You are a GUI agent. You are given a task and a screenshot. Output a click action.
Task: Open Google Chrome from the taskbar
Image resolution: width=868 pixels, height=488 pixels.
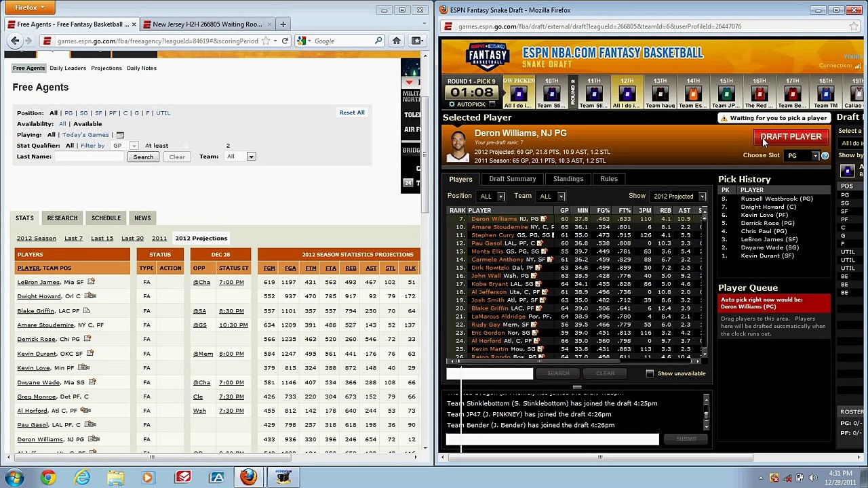[47, 477]
